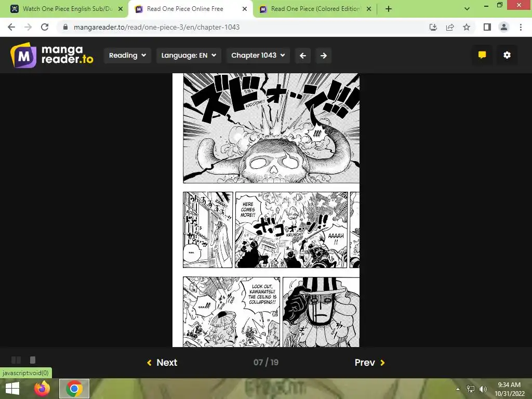Switch to single page view
532x399 pixels.
pyautogui.click(x=33, y=360)
